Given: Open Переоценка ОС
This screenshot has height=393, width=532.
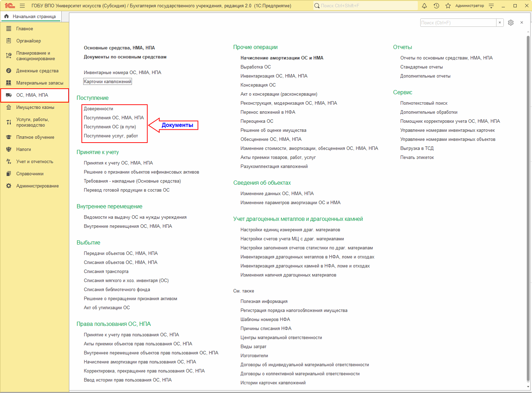Looking at the screenshot, I should 257,121.
